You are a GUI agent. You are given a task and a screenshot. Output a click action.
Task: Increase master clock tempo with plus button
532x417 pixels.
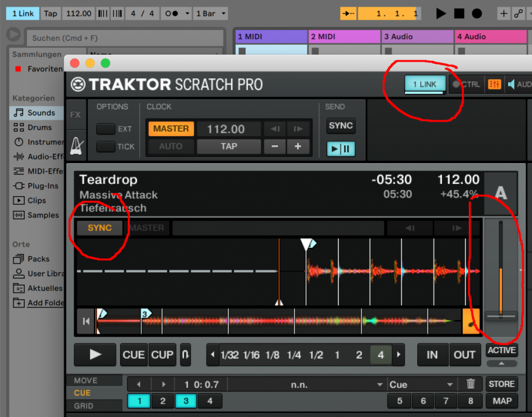point(298,146)
